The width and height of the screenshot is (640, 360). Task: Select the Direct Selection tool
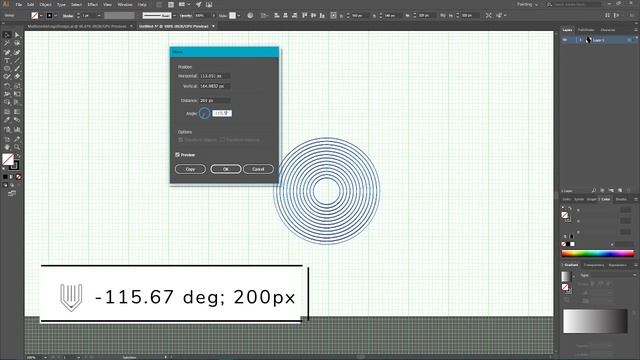(x=17, y=35)
